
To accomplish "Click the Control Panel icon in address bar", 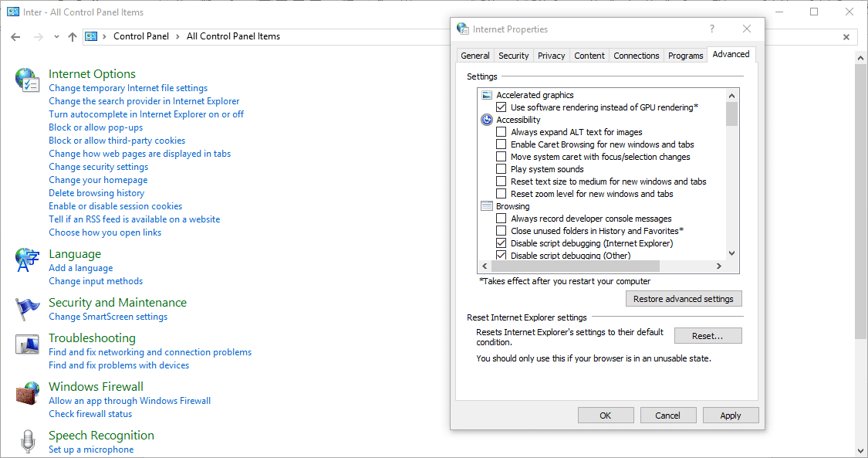I will [x=91, y=36].
